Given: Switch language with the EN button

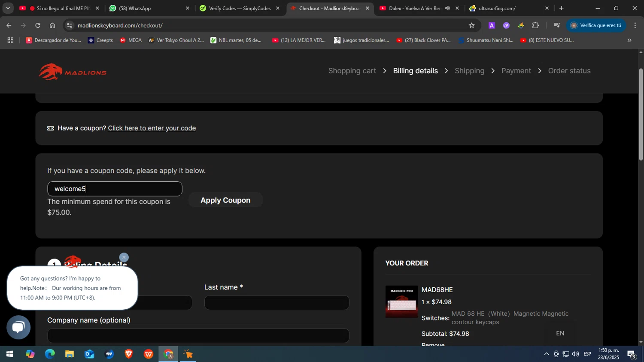Looking at the screenshot, I should point(560,333).
